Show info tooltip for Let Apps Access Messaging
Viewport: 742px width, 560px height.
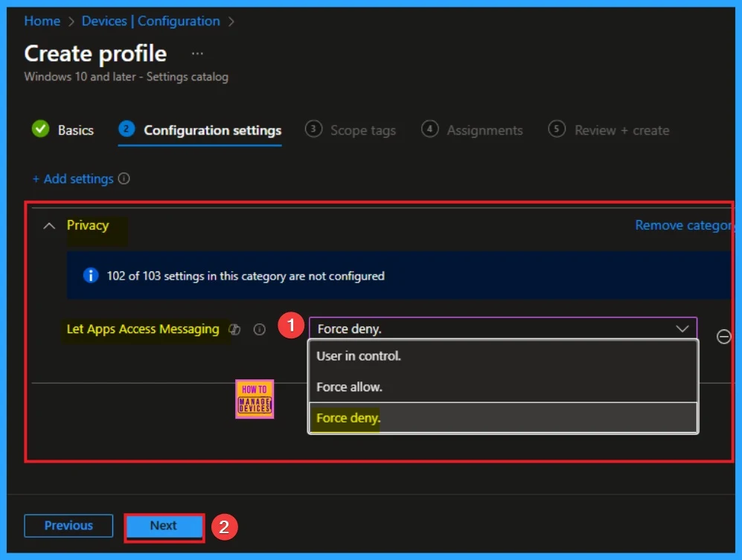259,329
